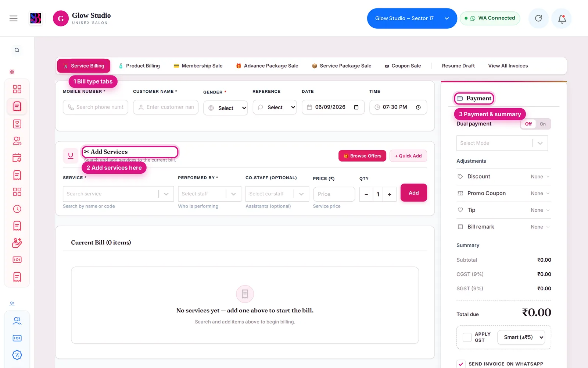This screenshot has width=588, height=368.
Task: Click the Customer Name input field
Action: [x=166, y=107]
